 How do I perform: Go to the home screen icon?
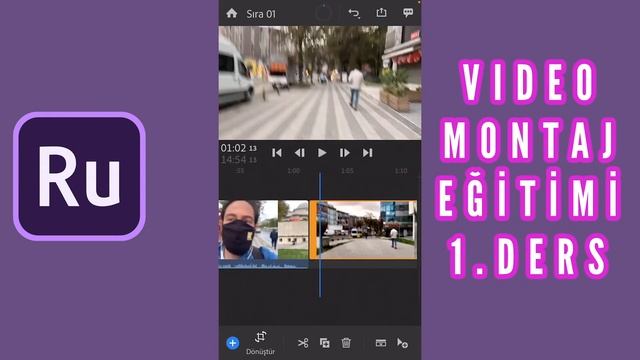click(x=231, y=13)
